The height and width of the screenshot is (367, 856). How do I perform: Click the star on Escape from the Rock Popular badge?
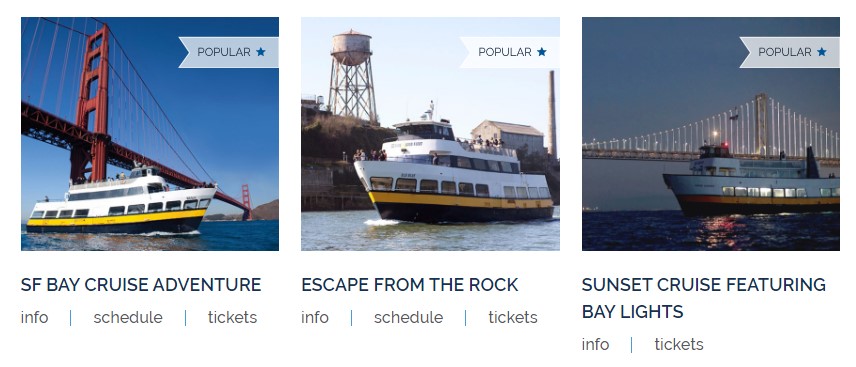tap(542, 52)
